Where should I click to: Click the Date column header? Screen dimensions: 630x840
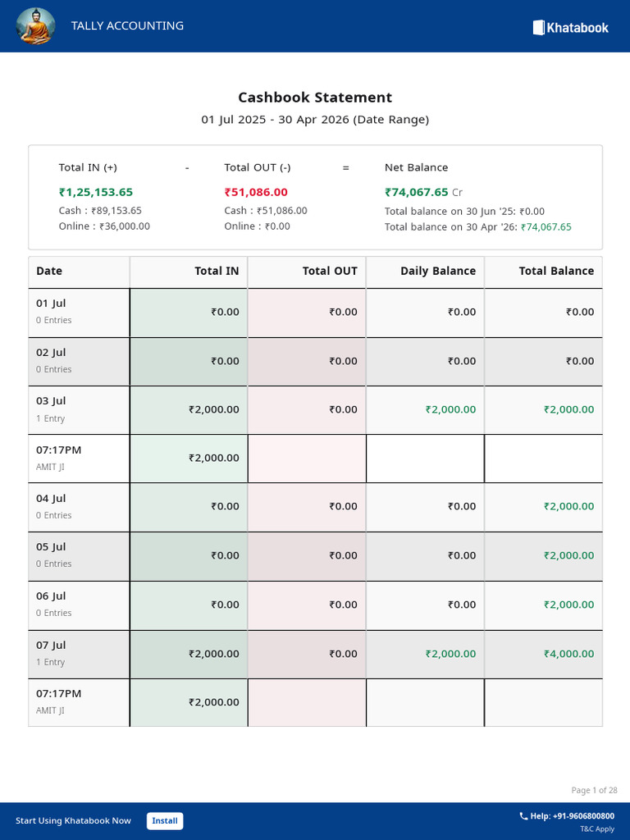pyautogui.click(x=79, y=272)
